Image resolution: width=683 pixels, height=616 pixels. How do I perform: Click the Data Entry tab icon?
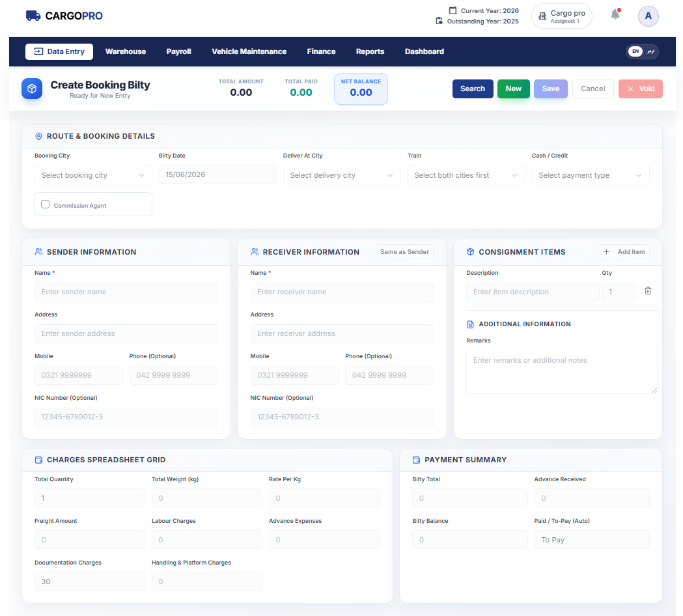point(38,51)
